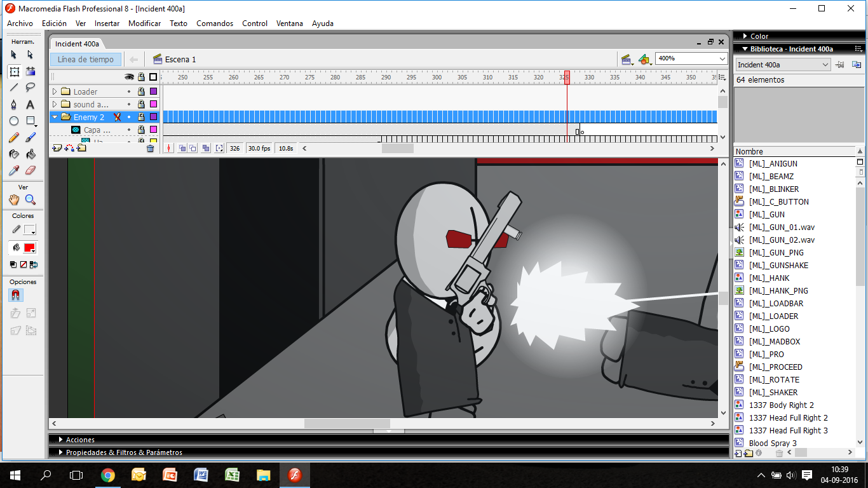Screen dimensions: 868x488
Task: Select the Brush tool
Action: [x=30, y=138]
